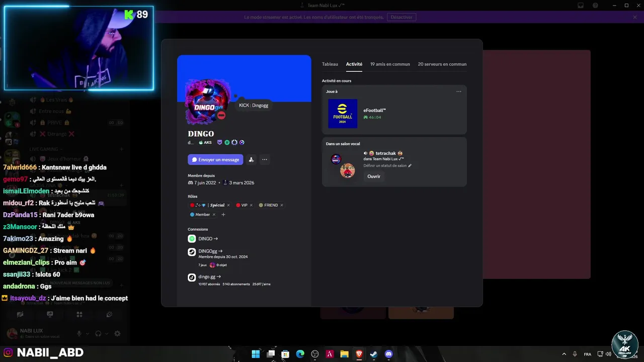Click the pencil edit icon for salon status
This screenshot has height=362, width=644.
(410, 165)
